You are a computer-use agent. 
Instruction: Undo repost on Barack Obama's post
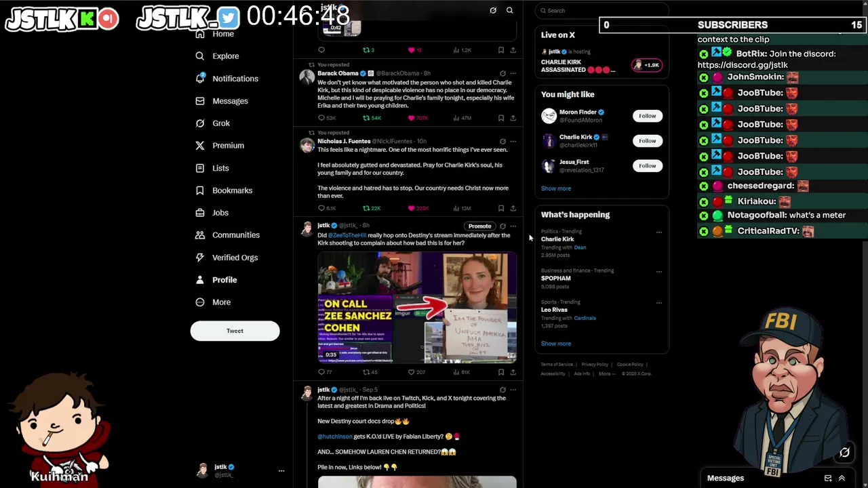tap(366, 118)
